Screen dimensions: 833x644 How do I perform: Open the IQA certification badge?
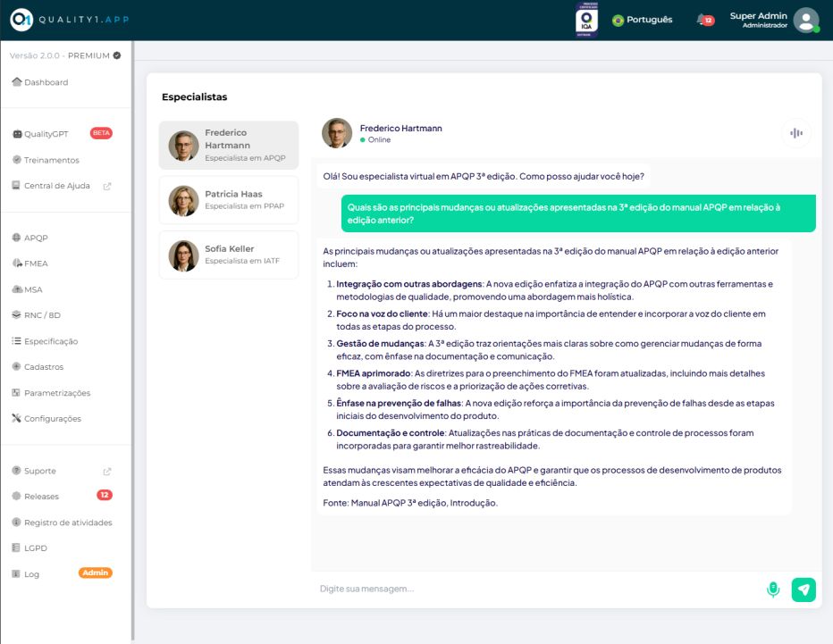pyautogui.click(x=586, y=21)
